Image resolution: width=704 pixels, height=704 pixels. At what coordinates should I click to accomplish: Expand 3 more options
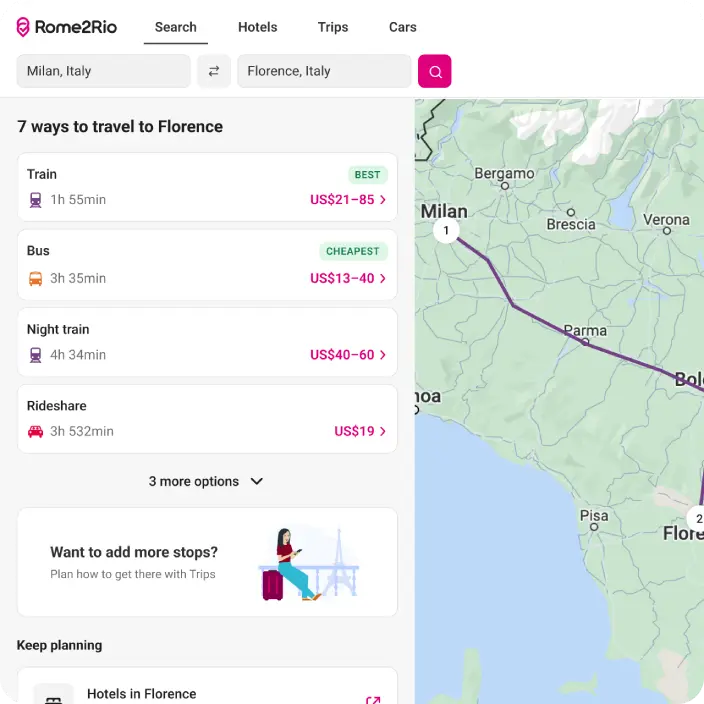pyautogui.click(x=206, y=481)
